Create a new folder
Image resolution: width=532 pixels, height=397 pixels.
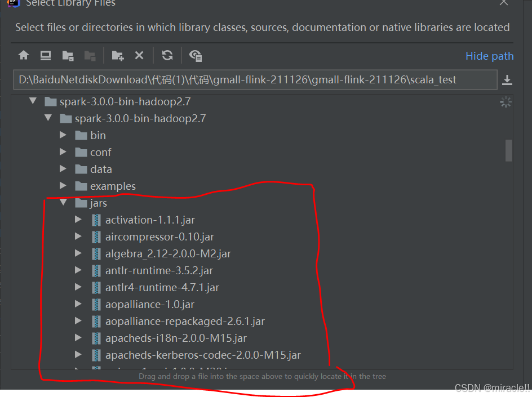(x=118, y=56)
